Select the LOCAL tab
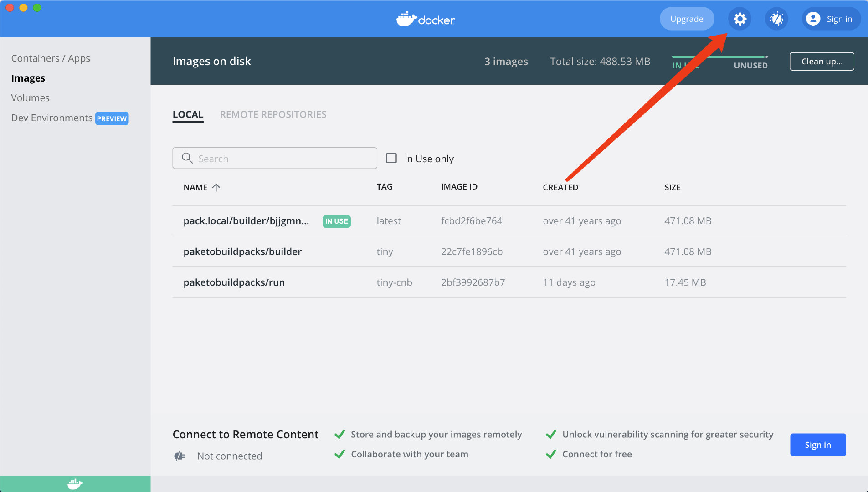This screenshot has width=868, height=492. [188, 114]
